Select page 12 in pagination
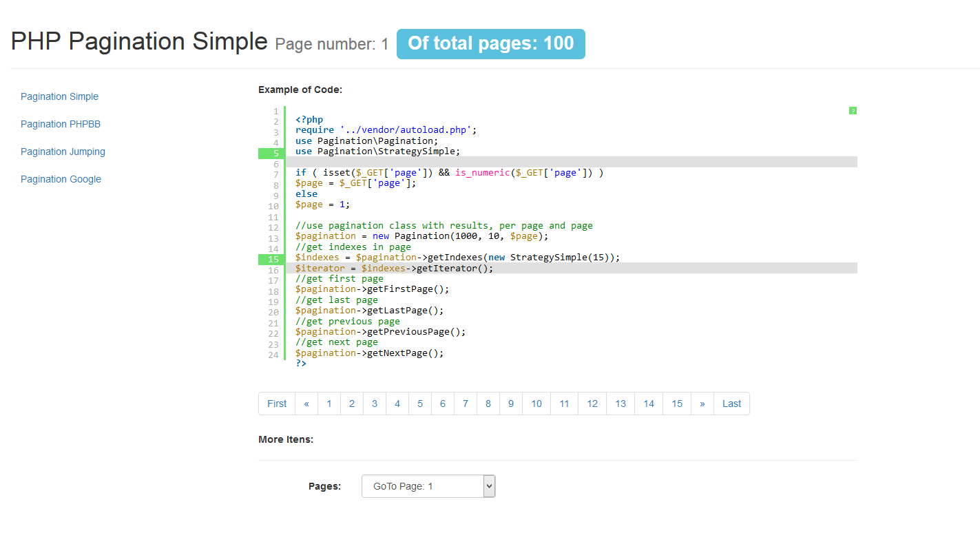 (x=592, y=404)
